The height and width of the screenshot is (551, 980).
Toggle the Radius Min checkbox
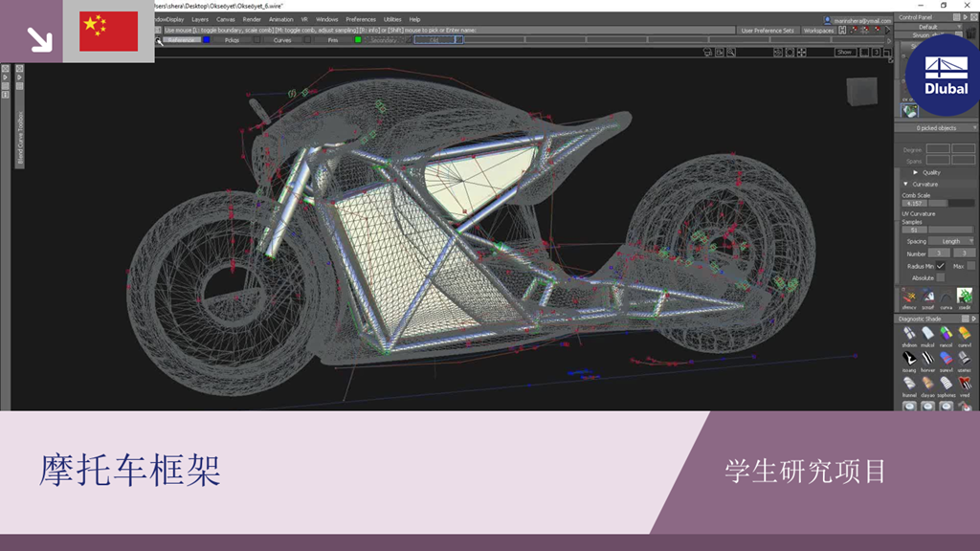(x=940, y=266)
